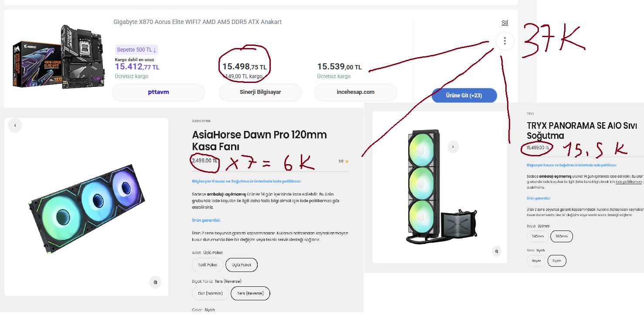Image resolution: width=644 pixels, height=330 pixels.
Task: Click the 'TRYX' brand label above cooler title
Action: pyautogui.click(x=530, y=113)
